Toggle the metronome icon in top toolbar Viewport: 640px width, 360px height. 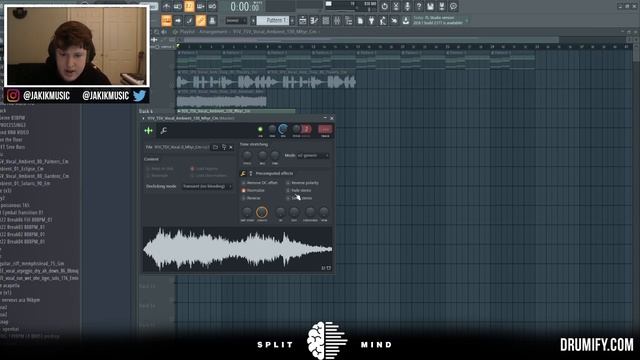(167, 6)
